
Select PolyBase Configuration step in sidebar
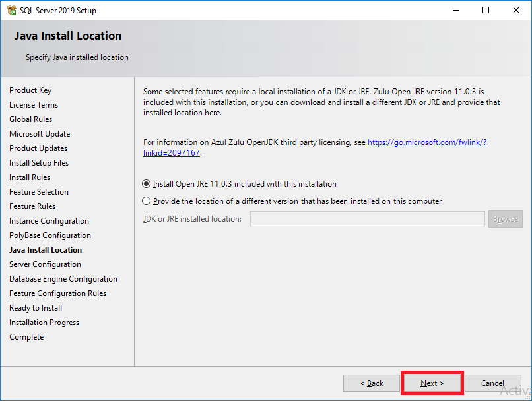[x=50, y=235]
